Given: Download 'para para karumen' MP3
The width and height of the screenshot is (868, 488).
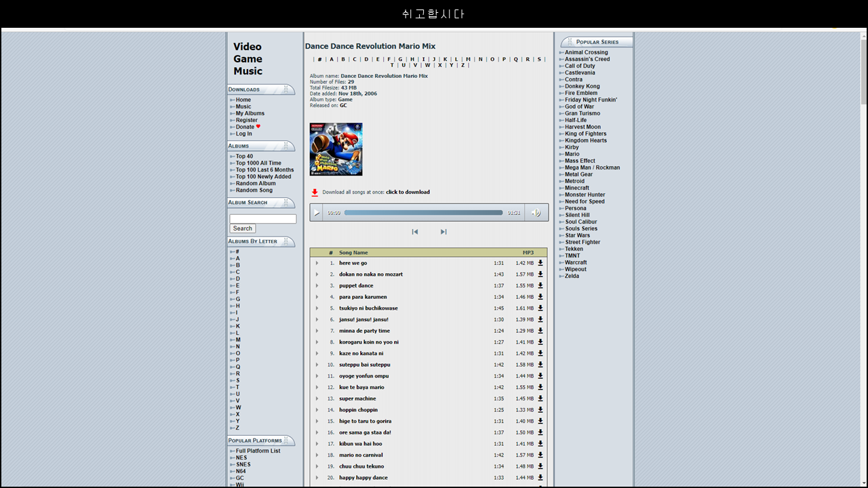Looking at the screenshot, I should tap(540, 297).
